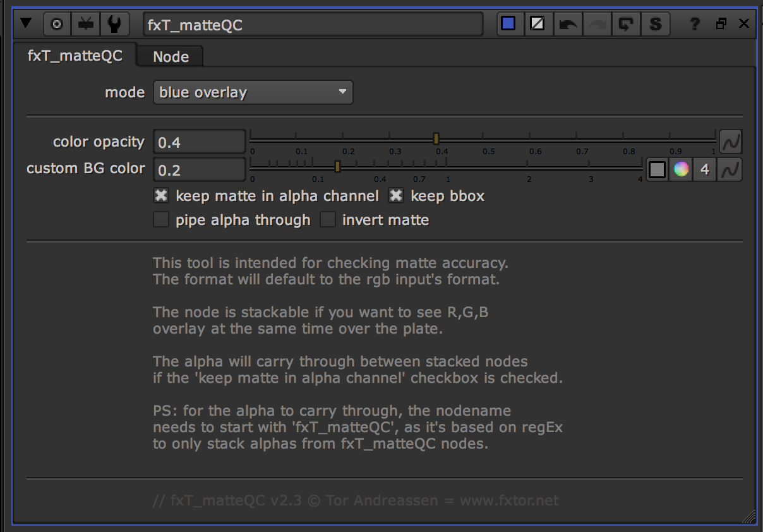Open the blue node color tile
This screenshot has width=763, height=532.
508,24
